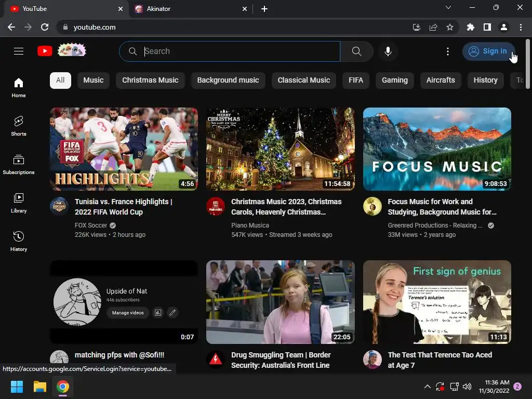Viewport: 532px width, 399px height.
Task: Click the Drug Smuggling Team video title
Action: click(281, 360)
